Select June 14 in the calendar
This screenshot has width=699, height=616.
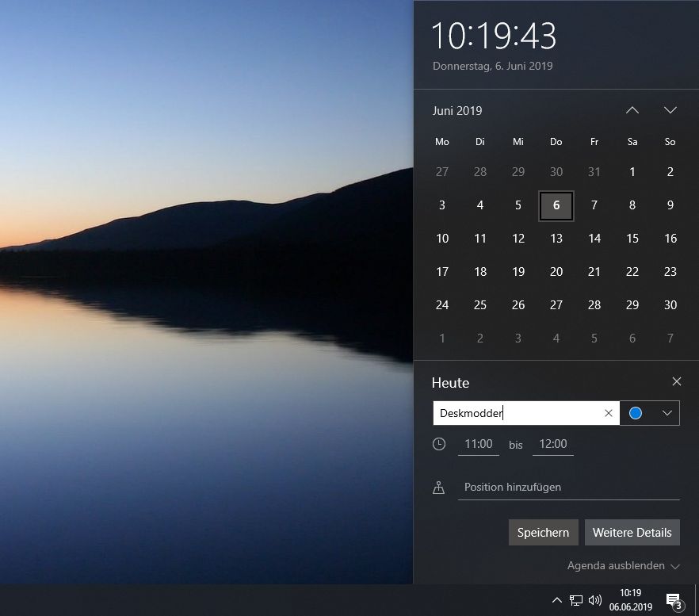(594, 239)
